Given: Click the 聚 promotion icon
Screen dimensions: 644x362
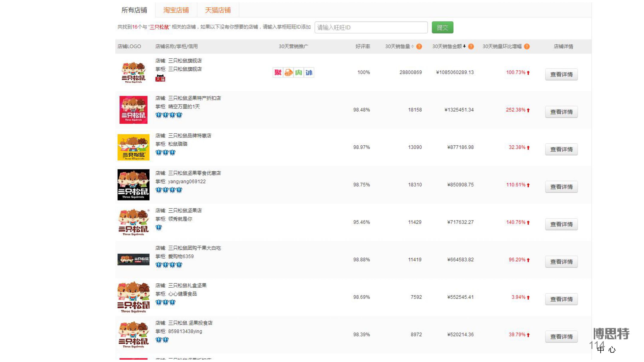Looking at the screenshot, I should pyautogui.click(x=278, y=72).
